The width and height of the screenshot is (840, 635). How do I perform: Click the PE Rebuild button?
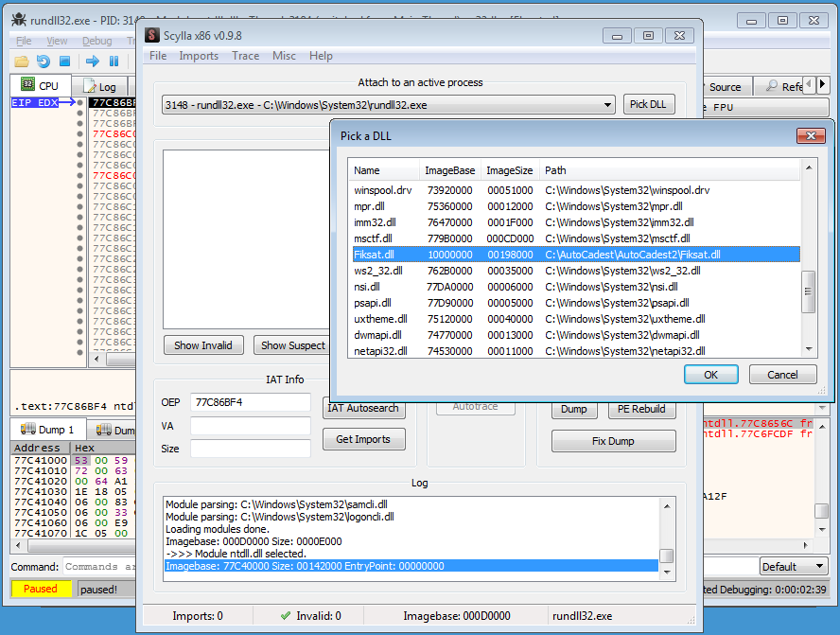coord(641,410)
